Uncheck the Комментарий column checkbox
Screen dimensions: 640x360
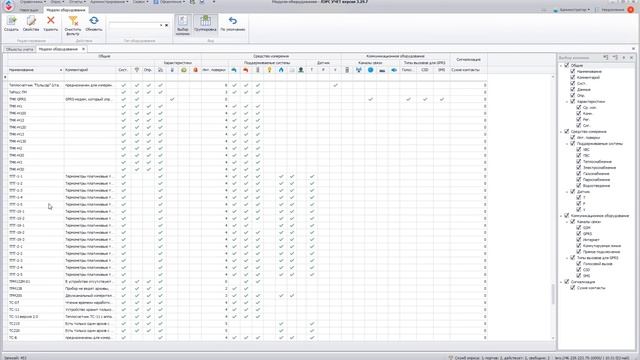[573, 77]
